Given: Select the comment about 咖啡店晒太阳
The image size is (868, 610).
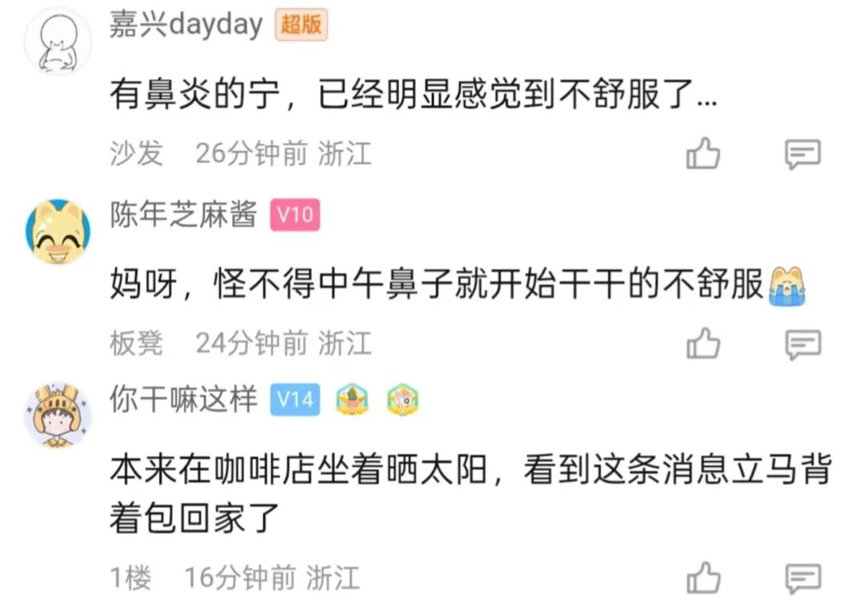Looking at the screenshot, I should tap(470, 493).
